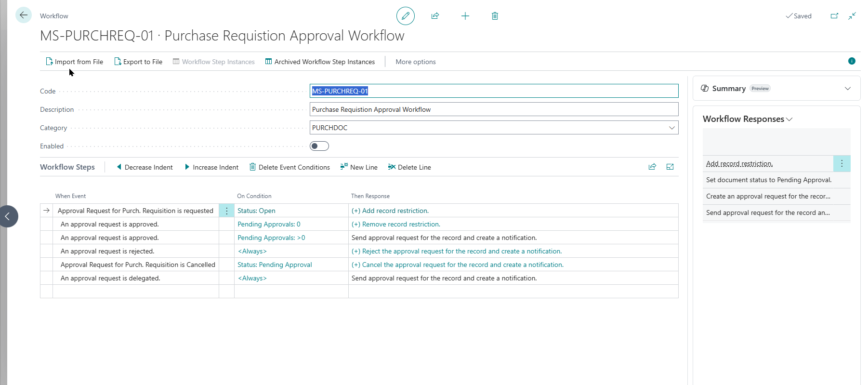The height and width of the screenshot is (385, 868).
Task: Expand the Summary panel chevron
Action: tap(847, 88)
